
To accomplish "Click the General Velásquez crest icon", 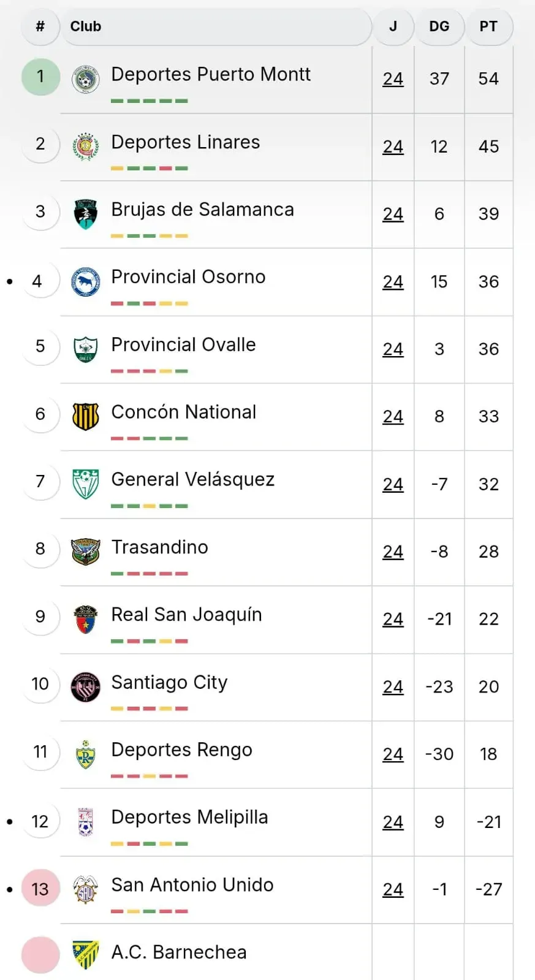I will [85, 484].
